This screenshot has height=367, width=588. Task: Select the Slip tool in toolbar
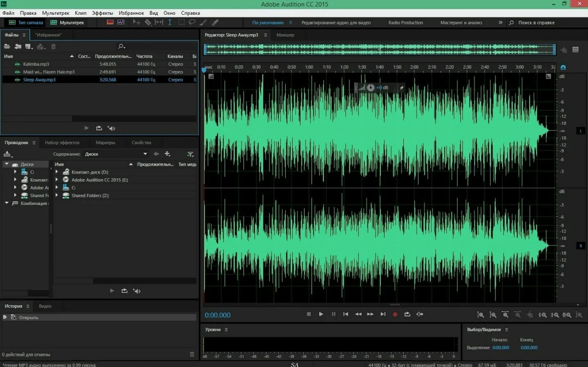(159, 23)
